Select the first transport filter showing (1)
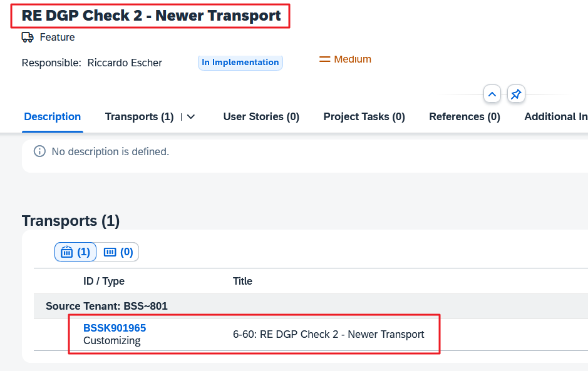The width and height of the screenshot is (588, 371). (75, 252)
